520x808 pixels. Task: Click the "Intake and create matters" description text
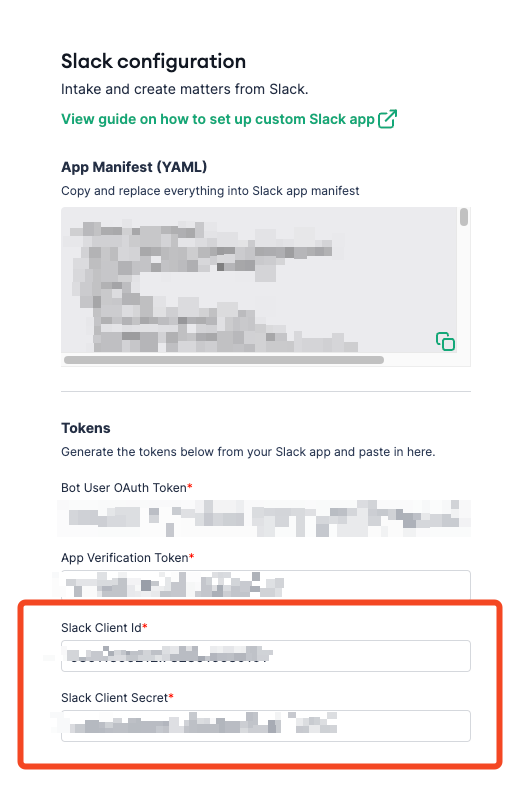pyautogui.click(x=184, y=89)
